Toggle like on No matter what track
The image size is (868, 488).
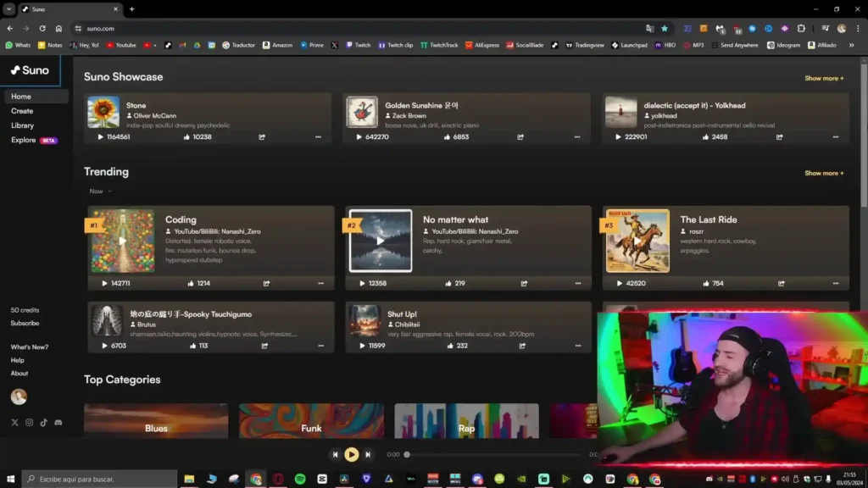pyautogui.click(x=448, y=284)
